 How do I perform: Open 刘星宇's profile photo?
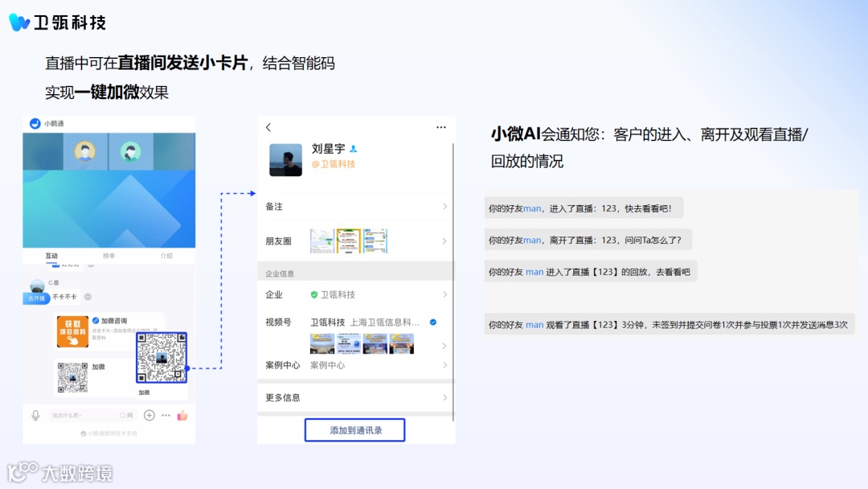pos(285,160)
